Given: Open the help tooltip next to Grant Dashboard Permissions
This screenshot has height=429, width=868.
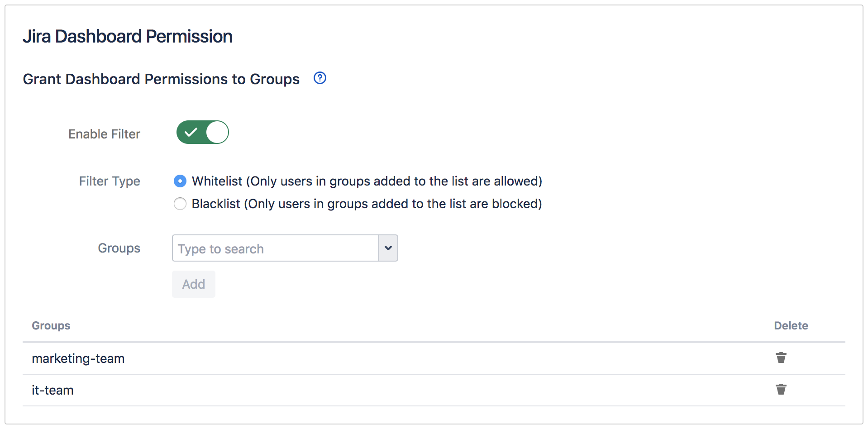Looking at the screenshot, I should click(320, 78).
